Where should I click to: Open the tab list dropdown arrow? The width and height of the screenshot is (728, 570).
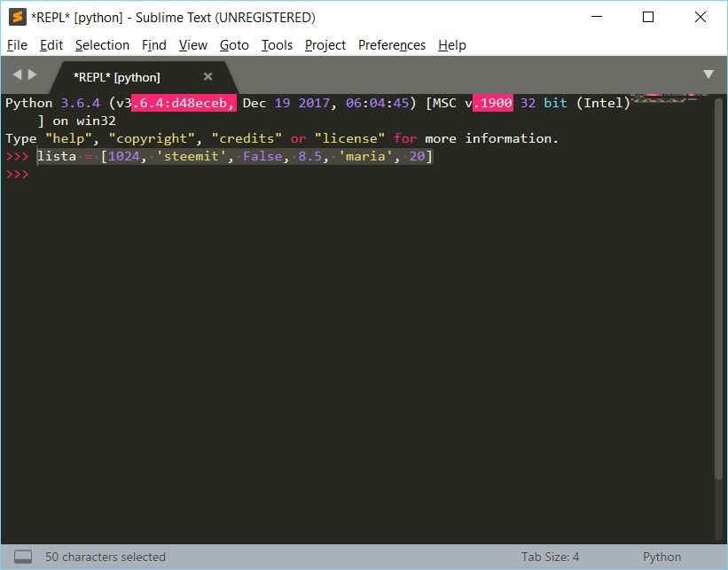click(708, 74)
